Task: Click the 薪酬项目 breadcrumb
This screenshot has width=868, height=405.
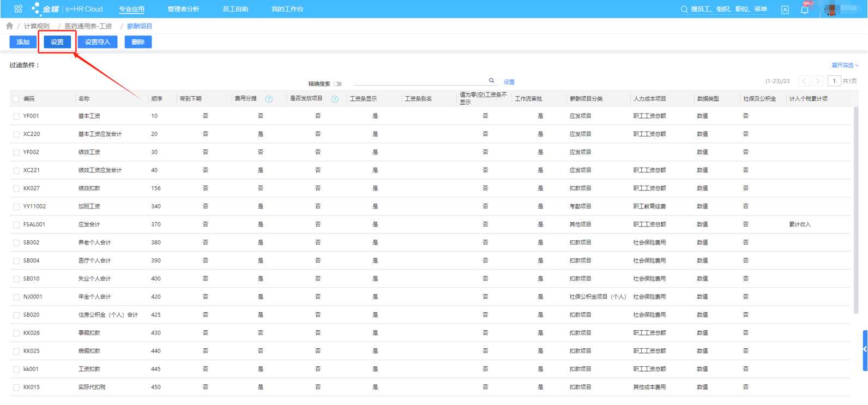Action: pos(140,26)
